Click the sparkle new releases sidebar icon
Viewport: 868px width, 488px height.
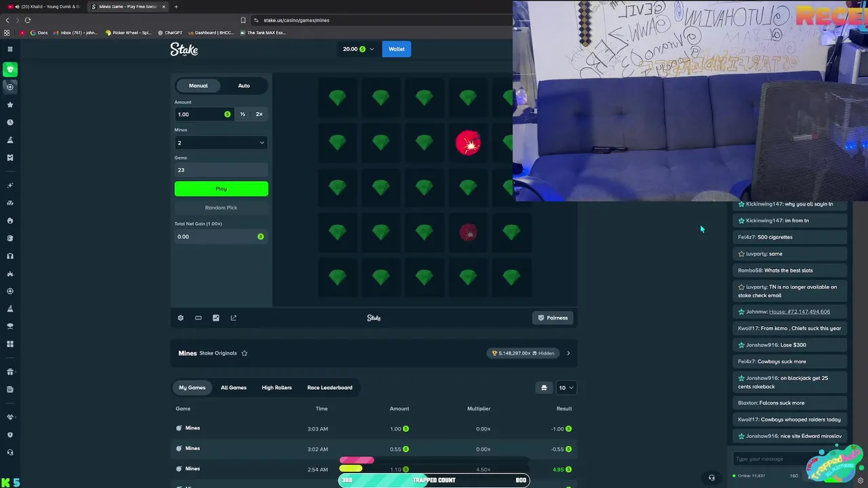tap(9, 185)
